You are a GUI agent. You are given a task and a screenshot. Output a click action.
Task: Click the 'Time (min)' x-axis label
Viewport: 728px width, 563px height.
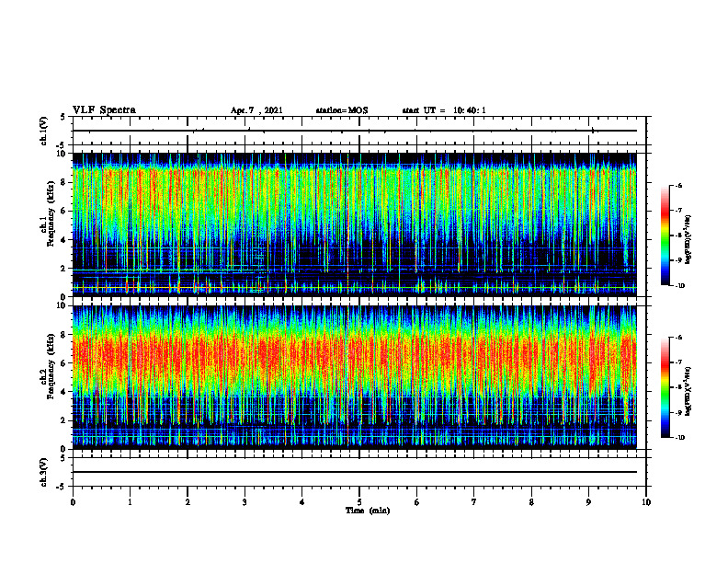click(x=368, y=511)
